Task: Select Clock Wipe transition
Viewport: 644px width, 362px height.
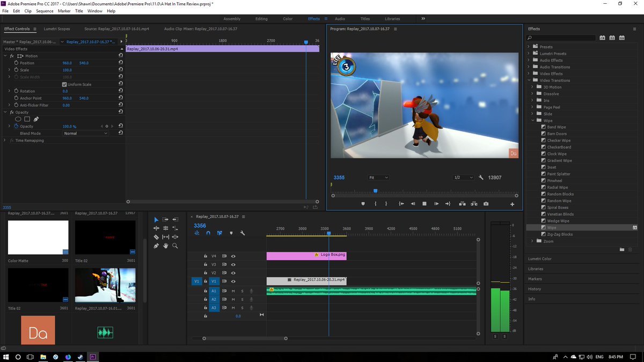Action: [557, 154]
